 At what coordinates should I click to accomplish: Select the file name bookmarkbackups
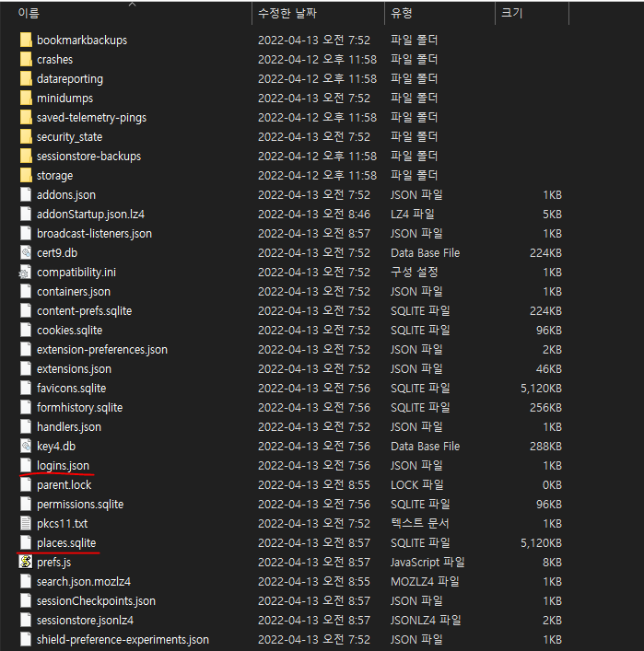click(x=82, y=41)
